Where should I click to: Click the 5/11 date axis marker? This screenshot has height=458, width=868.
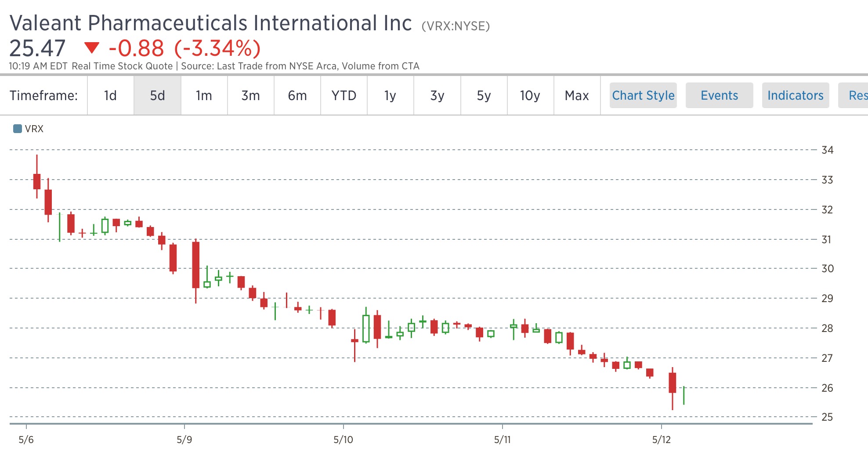[503, 440]
